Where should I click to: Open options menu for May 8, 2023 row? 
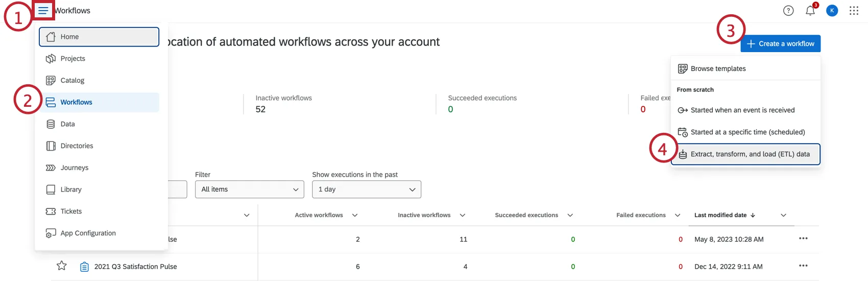(803, 239)
